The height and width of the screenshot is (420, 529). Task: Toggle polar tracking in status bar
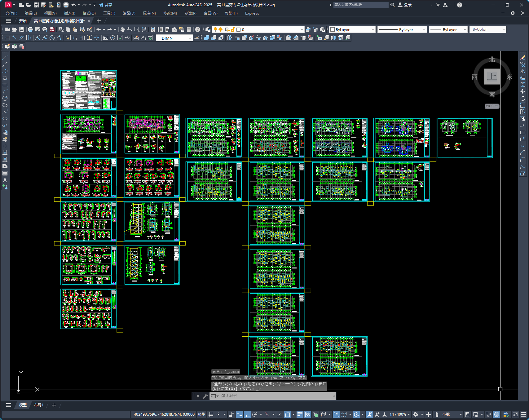point(255,414)
